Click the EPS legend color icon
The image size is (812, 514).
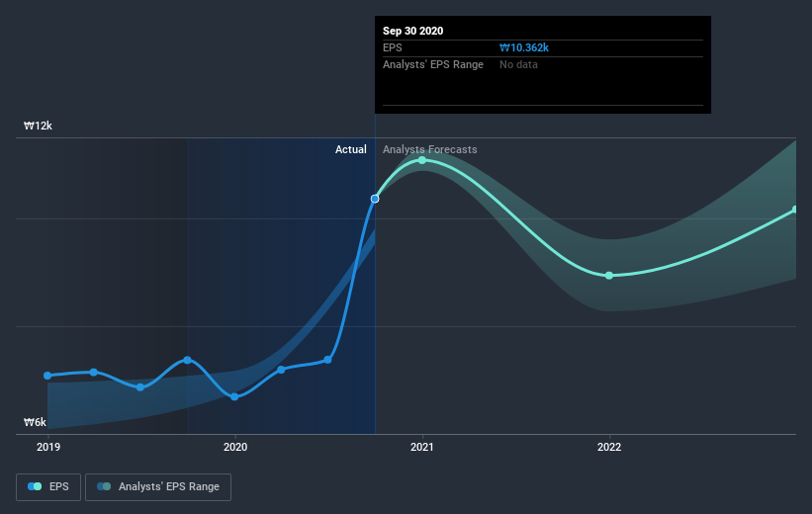point(35,486)
